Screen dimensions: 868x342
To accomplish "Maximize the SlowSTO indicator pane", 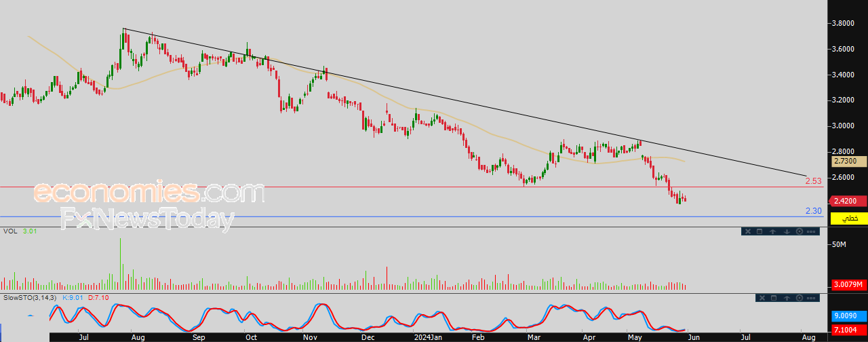I will click(774, 298).
